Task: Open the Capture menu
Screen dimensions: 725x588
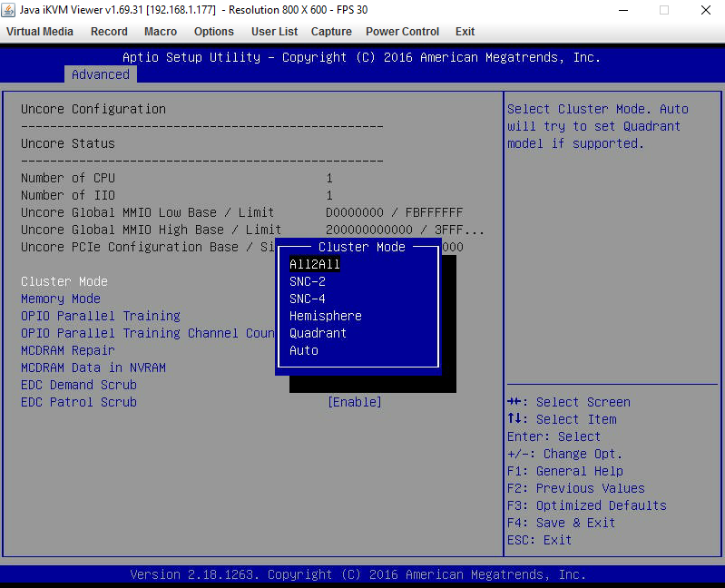Action: tap(331, 32)
